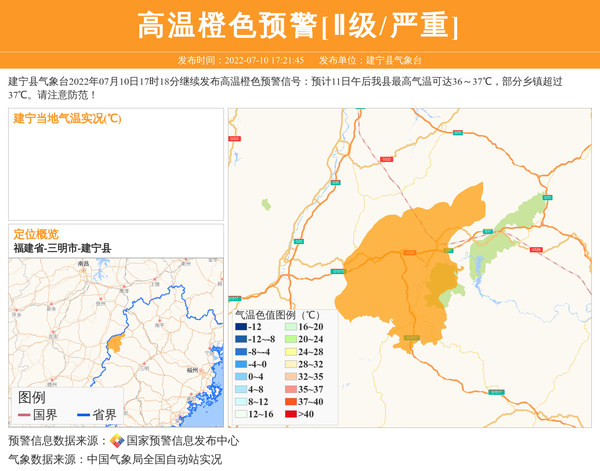Click the 定位概览 panel heading
The height and width of the screenshot is (471, 600).
point(36,234)
